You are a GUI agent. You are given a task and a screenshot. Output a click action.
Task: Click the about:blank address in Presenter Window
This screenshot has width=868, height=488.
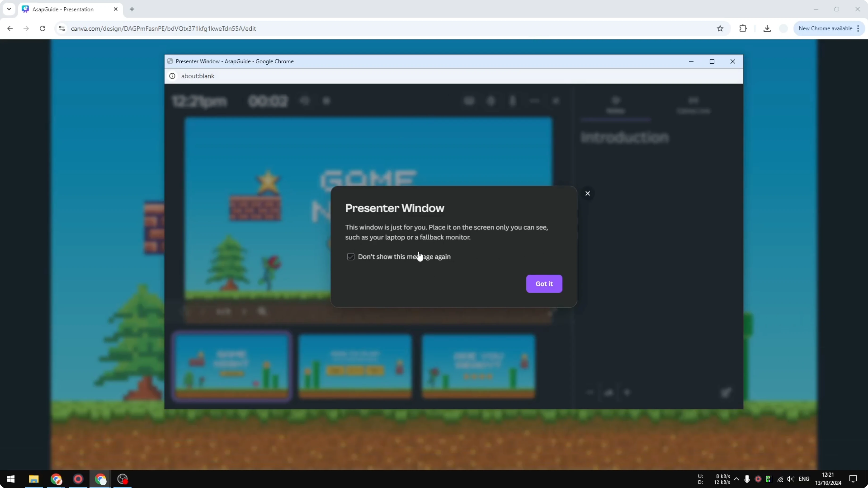click(197, 76)
